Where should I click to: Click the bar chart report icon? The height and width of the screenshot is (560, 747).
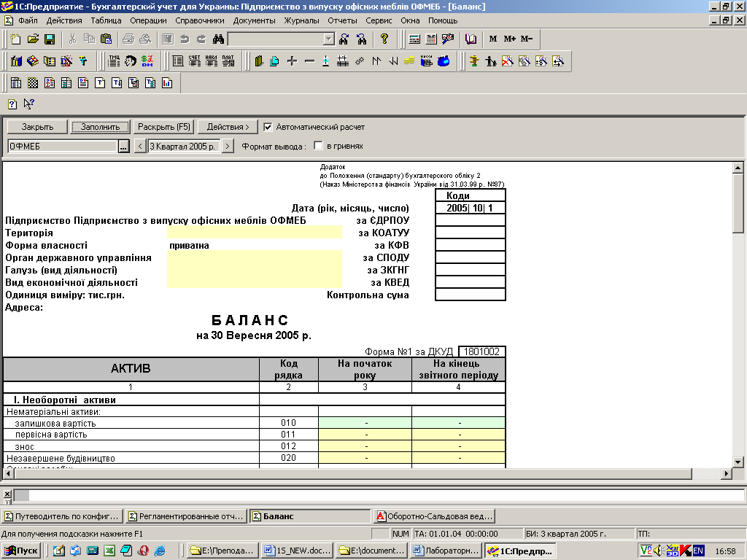pyautogui.click(x=167, y=83)
